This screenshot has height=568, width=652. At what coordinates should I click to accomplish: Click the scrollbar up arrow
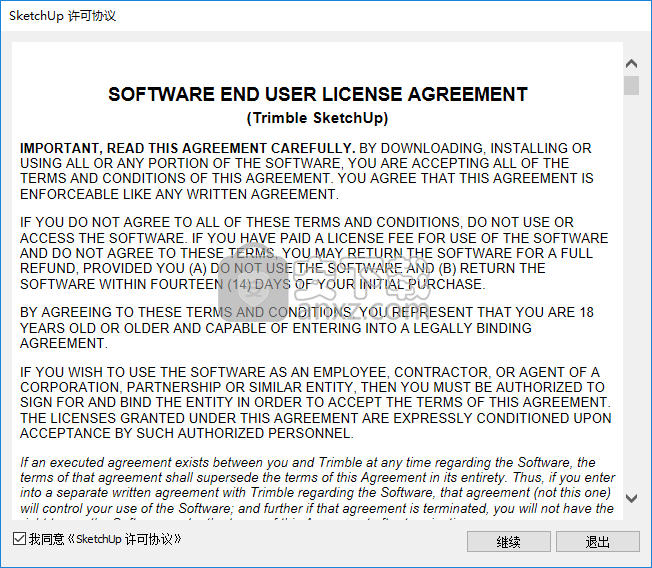[x=631, y=64]
